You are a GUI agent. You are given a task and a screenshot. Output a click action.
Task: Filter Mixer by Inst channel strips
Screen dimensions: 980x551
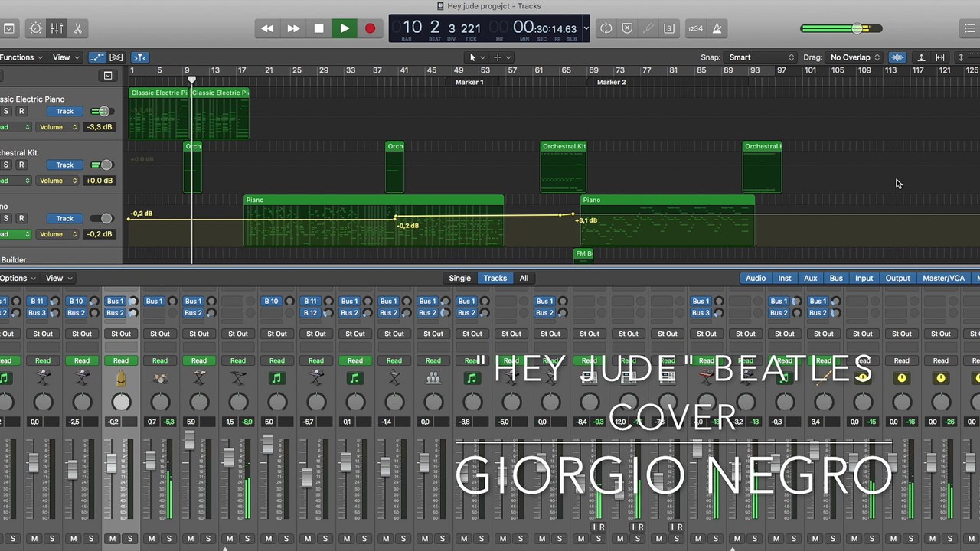point(785,279)
